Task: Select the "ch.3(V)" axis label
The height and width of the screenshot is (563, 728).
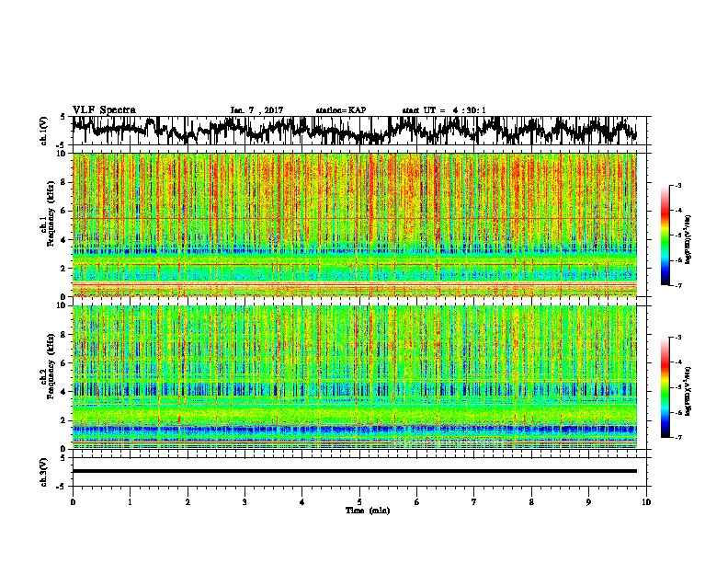Action: 44,472
